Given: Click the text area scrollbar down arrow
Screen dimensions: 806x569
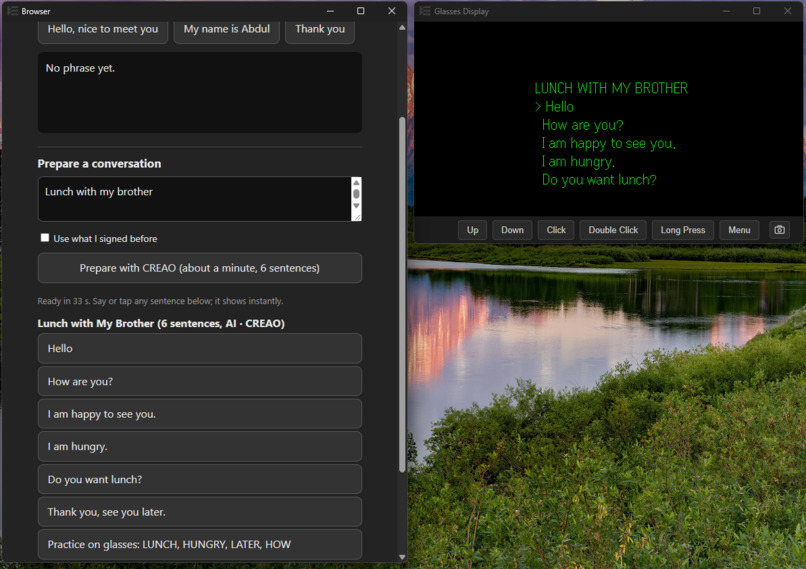Looking at the screenshot, I should [356, 206].
